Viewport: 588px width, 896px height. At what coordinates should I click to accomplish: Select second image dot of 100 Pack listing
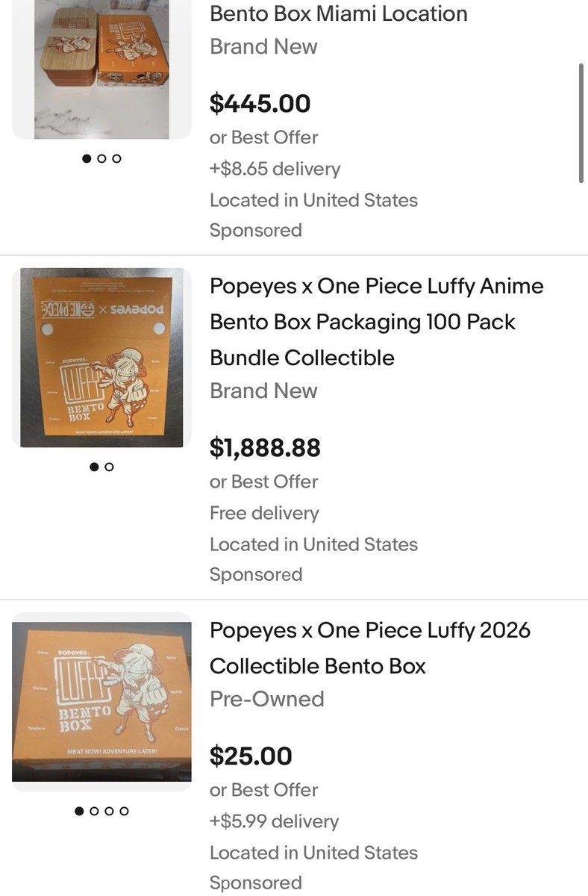click(x=110, y=467)
